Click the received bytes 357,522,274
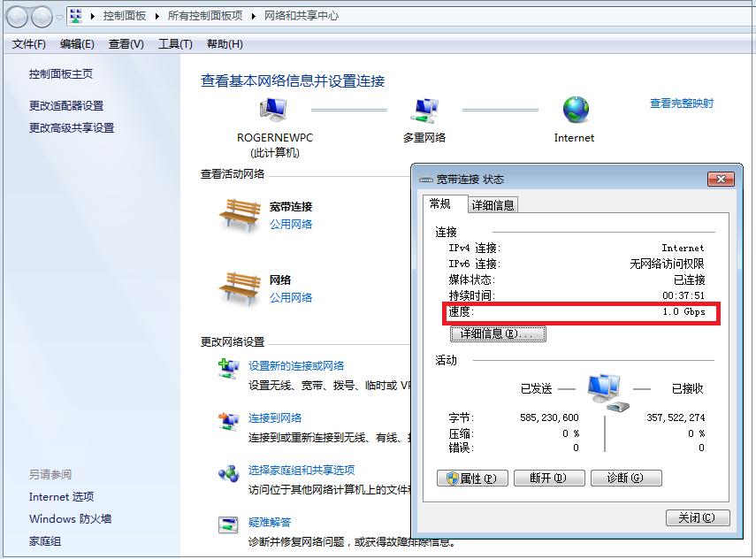 pos(676,417)
